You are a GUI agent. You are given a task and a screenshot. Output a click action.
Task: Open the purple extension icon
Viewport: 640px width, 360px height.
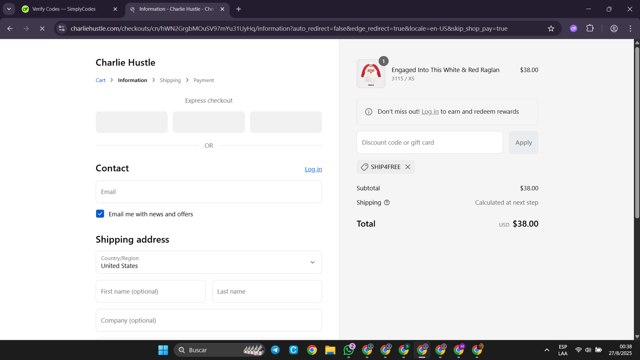coord(573,29)
